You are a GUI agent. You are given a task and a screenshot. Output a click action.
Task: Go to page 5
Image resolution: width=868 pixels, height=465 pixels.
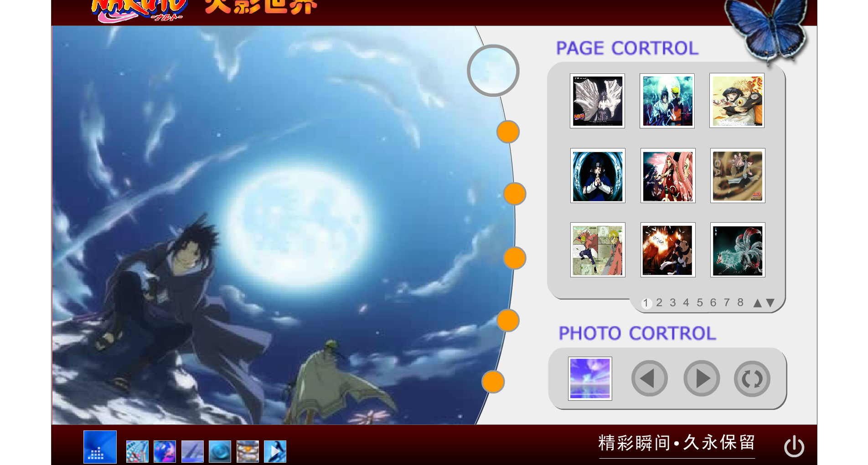click(x=700, y=302)
